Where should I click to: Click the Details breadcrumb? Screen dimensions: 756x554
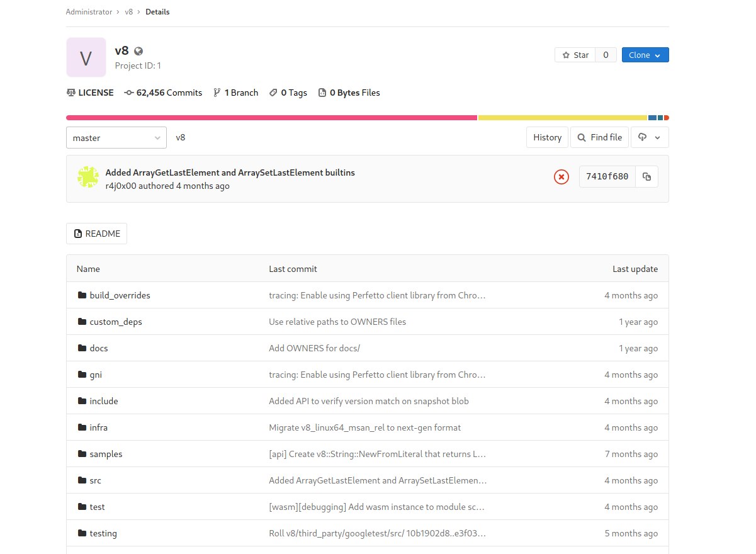click(157, 12)
